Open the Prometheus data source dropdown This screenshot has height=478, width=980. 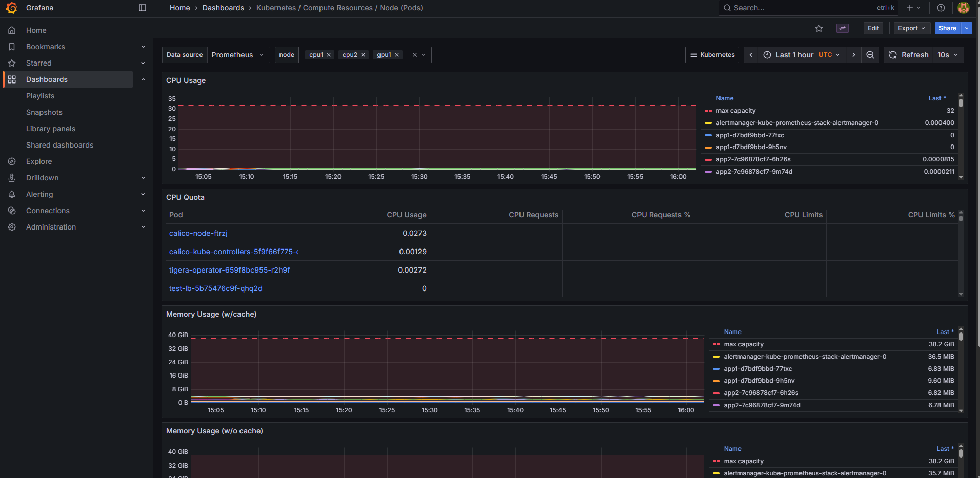[x=238, y=55]
